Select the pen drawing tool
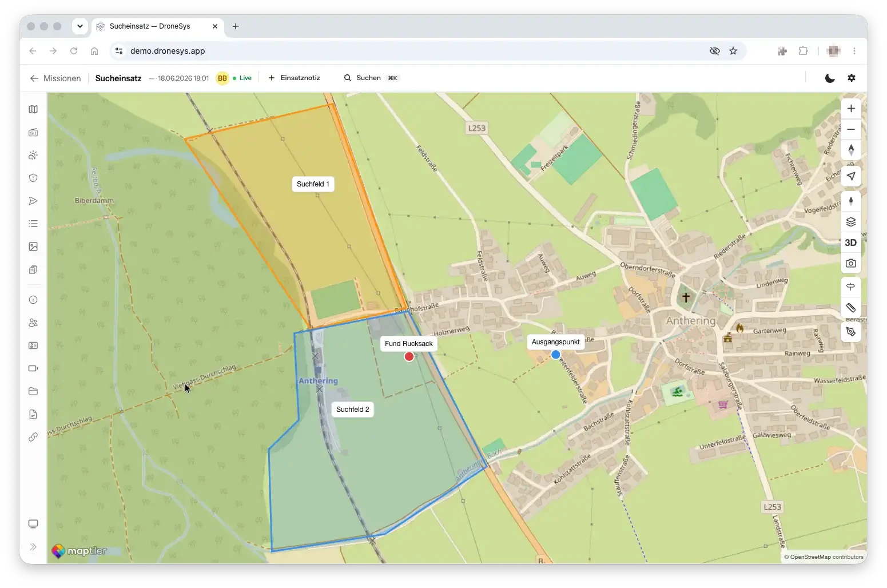The width and height of the screenshot is (887, 588). point(851,331)
